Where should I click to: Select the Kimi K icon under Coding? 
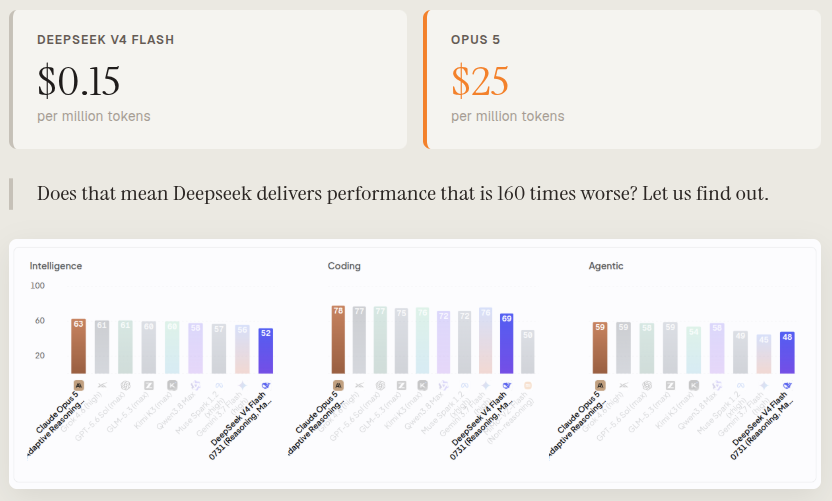click(x=422, y=385)
